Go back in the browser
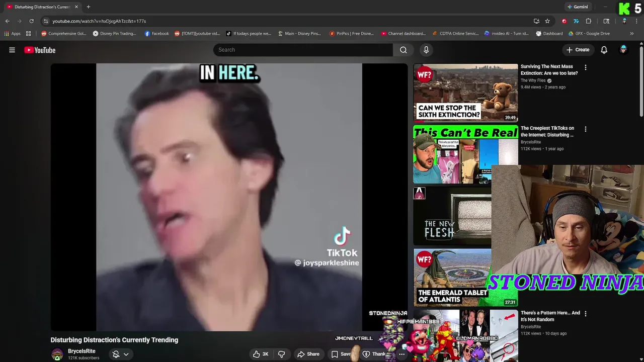644x362 pixels. coord(7,21)
